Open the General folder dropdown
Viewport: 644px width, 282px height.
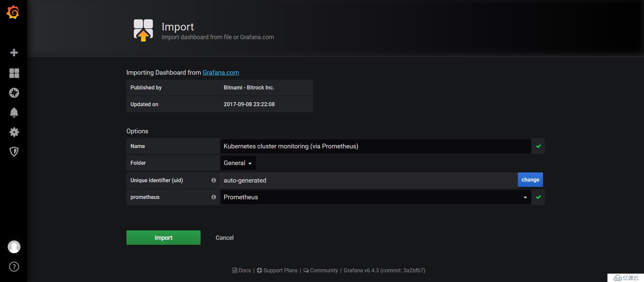tap(238, 163)
